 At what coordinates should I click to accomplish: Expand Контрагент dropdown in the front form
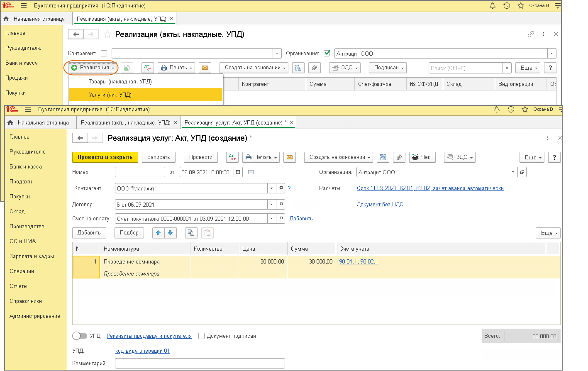tap(272, 188)
